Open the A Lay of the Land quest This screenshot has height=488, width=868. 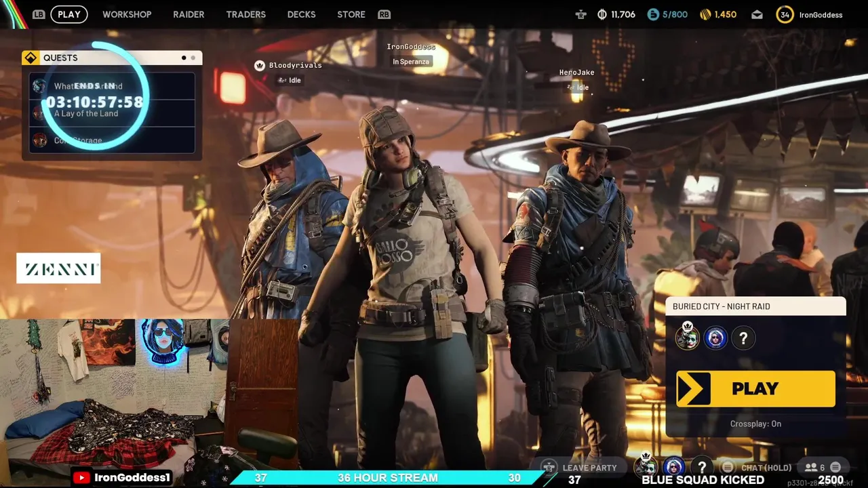(112, 113)
